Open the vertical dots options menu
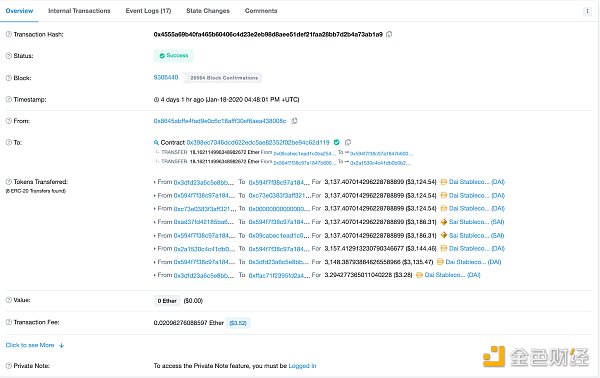 (x=587, y=11)
